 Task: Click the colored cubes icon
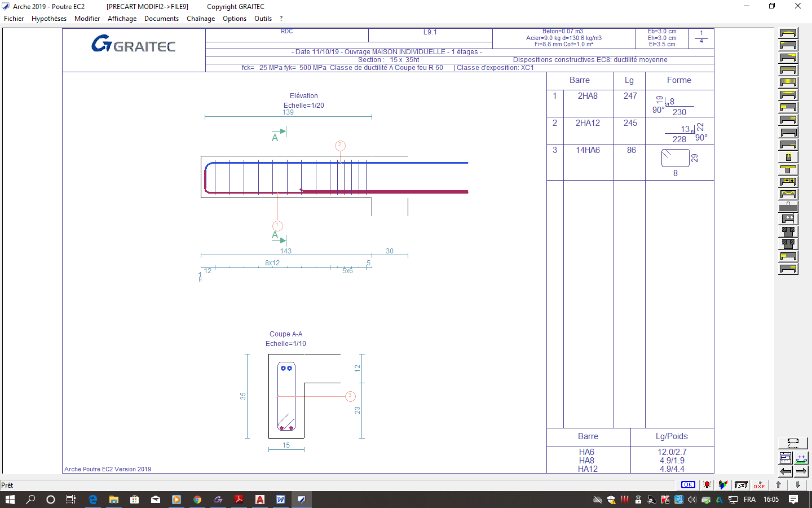[x=723, y=485]
